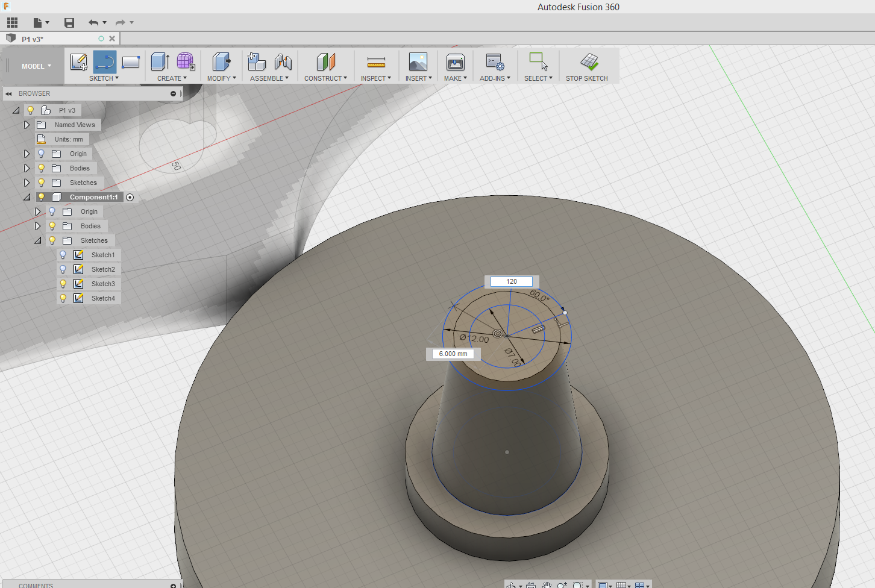The width and height of the screenshot is (875, 588).
Task: Expand the top-level Bodies folder
Action: [x=27, y=169]
